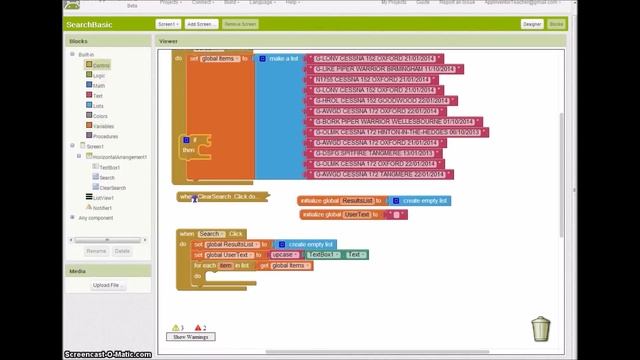
Task: Open the Text blocks drawer
Action: (94, 96)
